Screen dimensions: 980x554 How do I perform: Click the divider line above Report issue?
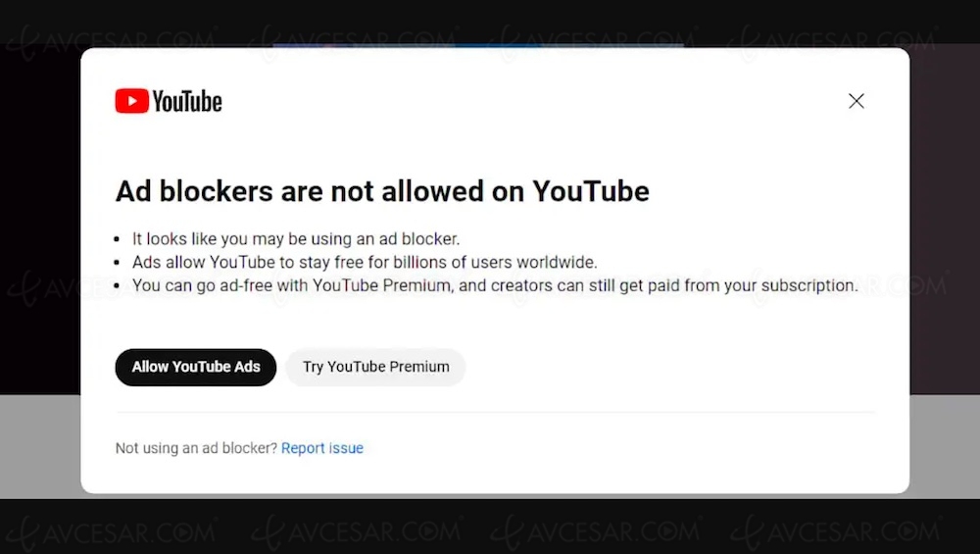495,413
